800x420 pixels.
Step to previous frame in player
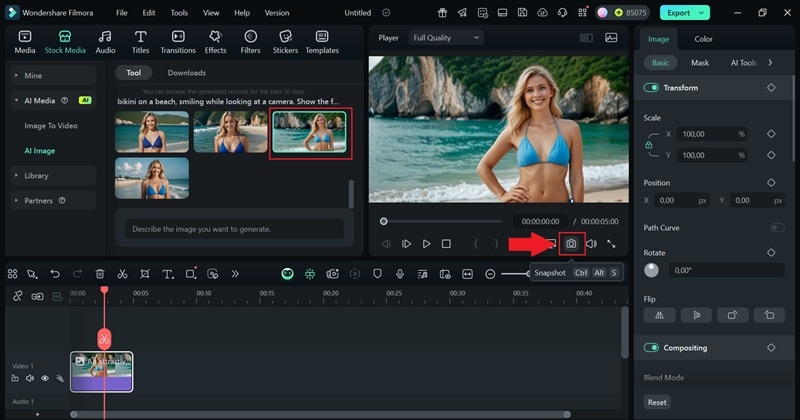click(x=386, y=244)
